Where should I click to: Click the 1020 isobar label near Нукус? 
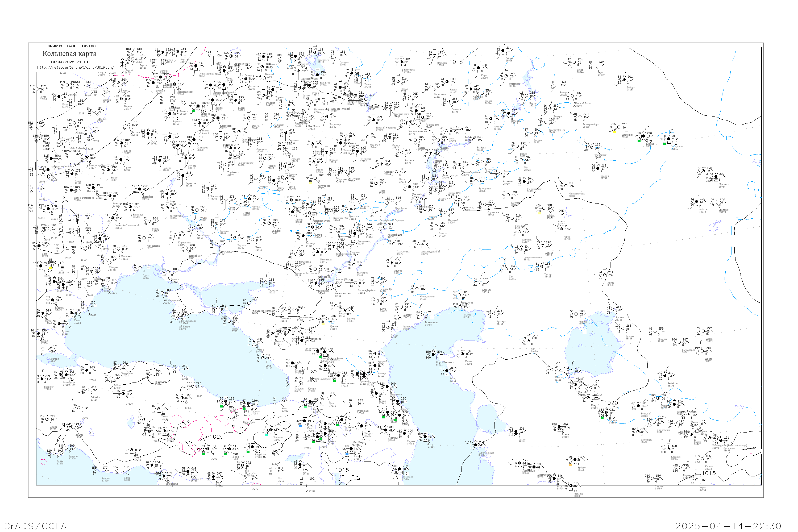pyautogui.click(x=611, y=403)
